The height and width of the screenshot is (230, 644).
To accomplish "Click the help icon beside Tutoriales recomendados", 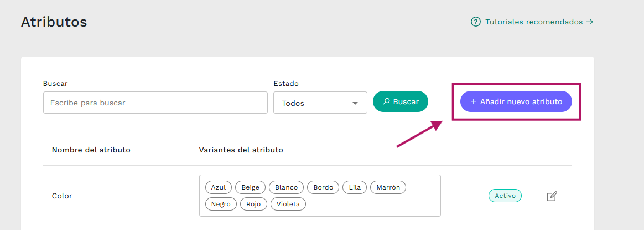I will coord(476,22).
